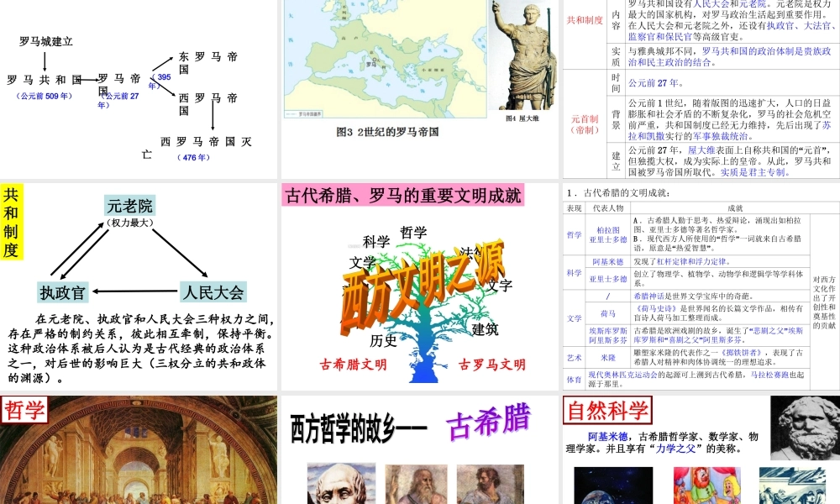Click '(权力最大)' under 元老院

point(130,223)
